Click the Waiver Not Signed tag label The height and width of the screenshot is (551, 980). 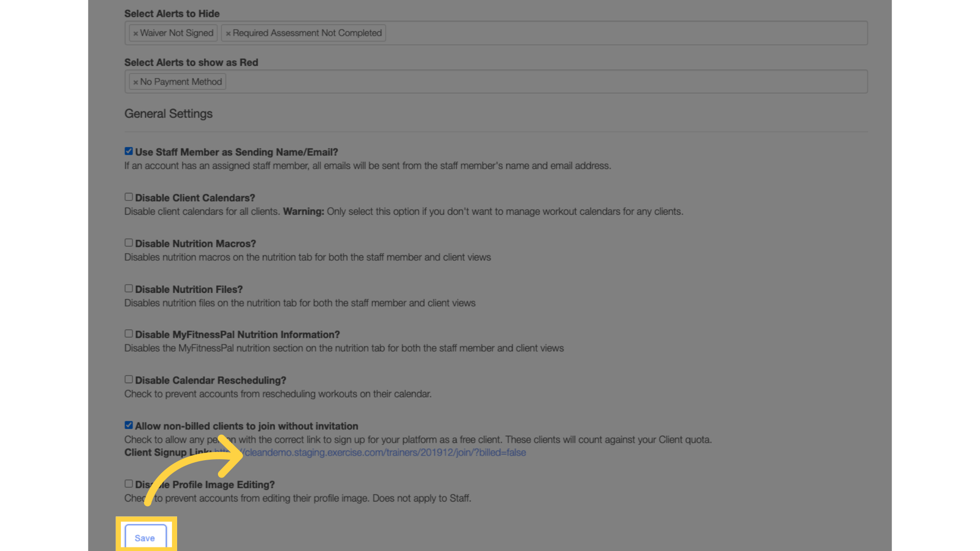tap(177, 33)
